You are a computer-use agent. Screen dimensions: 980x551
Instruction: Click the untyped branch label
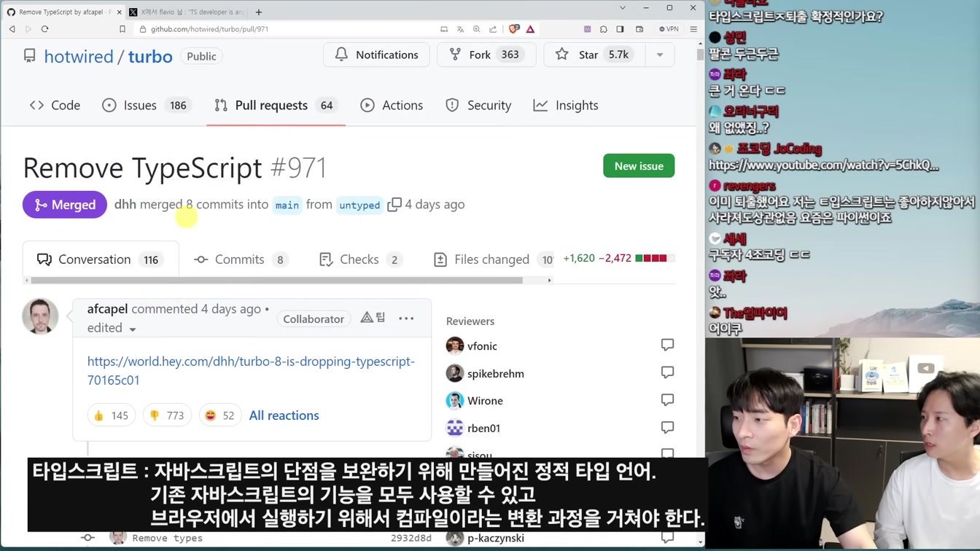tap(359, 206)
